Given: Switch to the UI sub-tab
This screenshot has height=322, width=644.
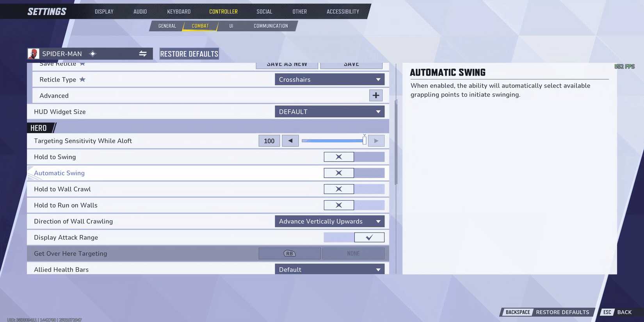Looking at the screenshot, I should pyautogui.click(x=231, y=26).
